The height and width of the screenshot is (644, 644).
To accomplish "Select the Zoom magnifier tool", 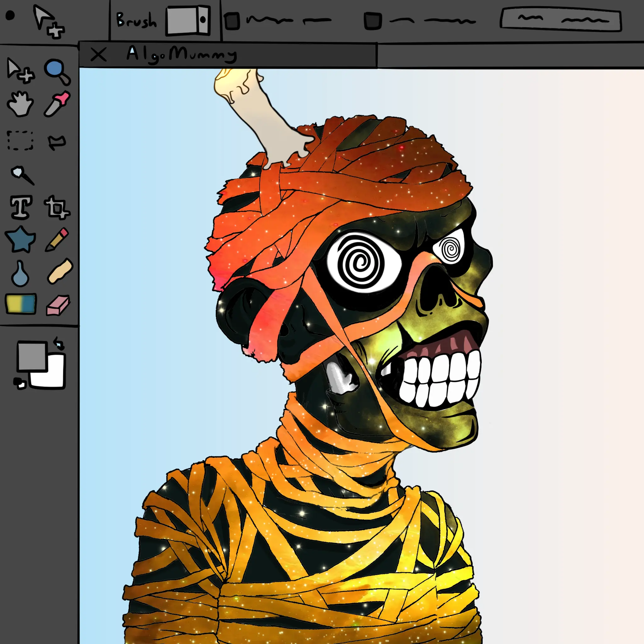I will click(x=57, y=71).
